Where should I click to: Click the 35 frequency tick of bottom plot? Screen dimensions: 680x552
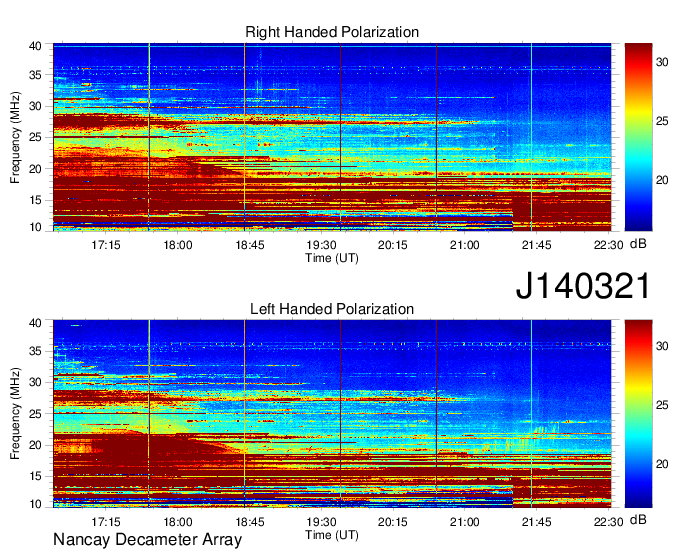[35, 351]
